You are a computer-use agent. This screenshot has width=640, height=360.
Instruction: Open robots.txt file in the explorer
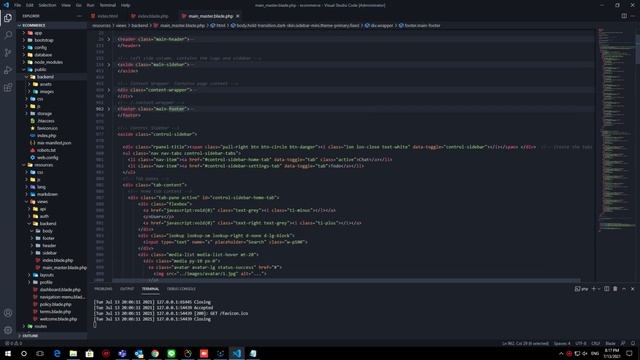point(46,150)
